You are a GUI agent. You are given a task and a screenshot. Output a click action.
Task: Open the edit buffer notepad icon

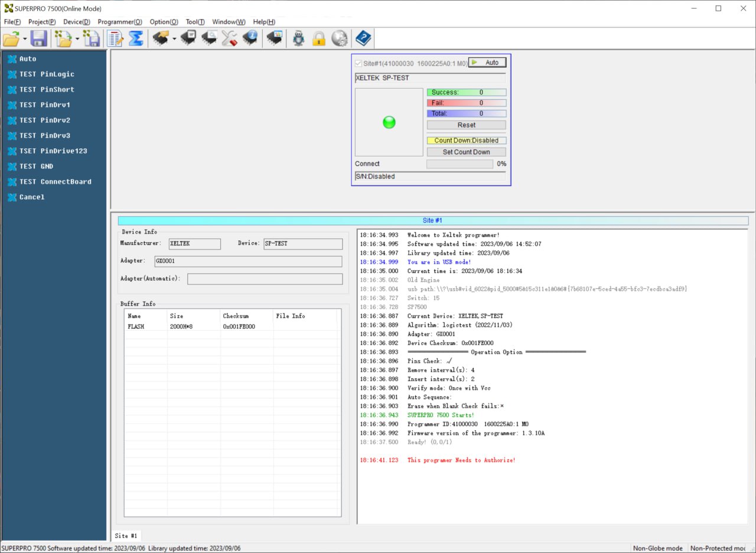(x=115, y=39)
